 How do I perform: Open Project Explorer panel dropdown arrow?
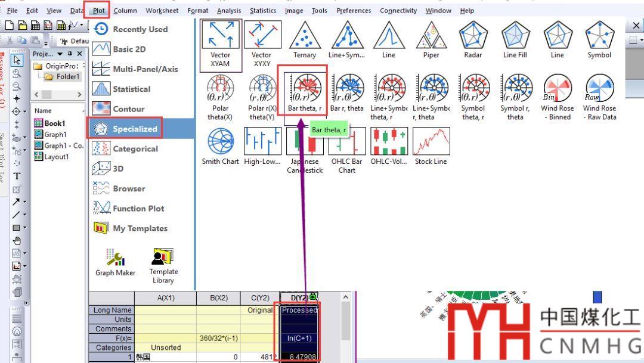click(x=60, y=54)
